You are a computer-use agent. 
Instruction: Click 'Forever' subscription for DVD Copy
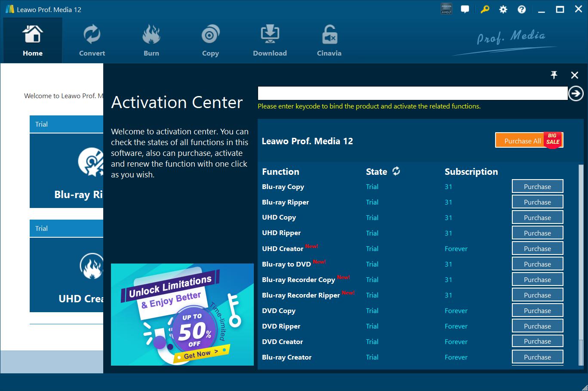456,310
